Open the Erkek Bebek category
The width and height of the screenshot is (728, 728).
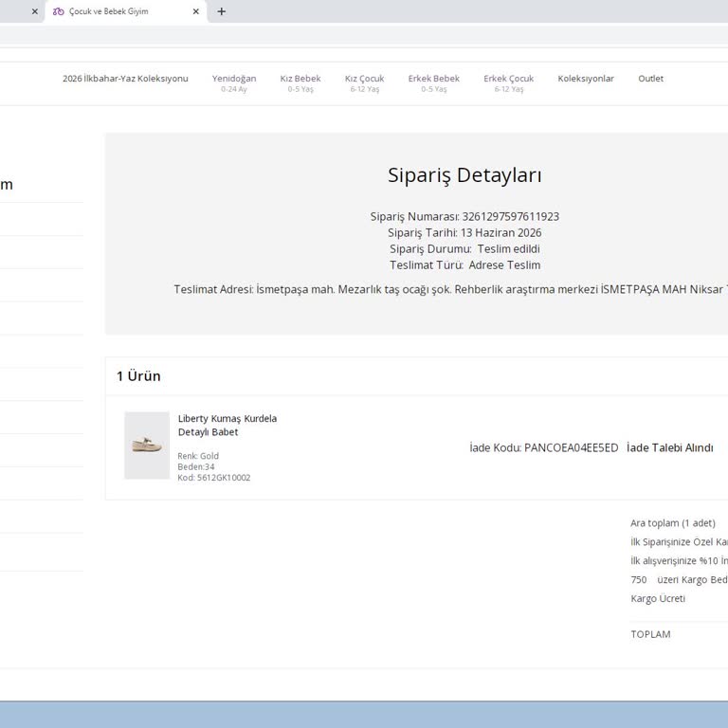point(433,83)
